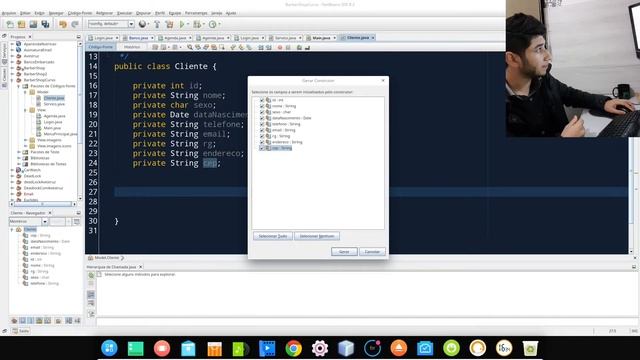
Task: Open the config default dropdown
Action: [131, 24]
